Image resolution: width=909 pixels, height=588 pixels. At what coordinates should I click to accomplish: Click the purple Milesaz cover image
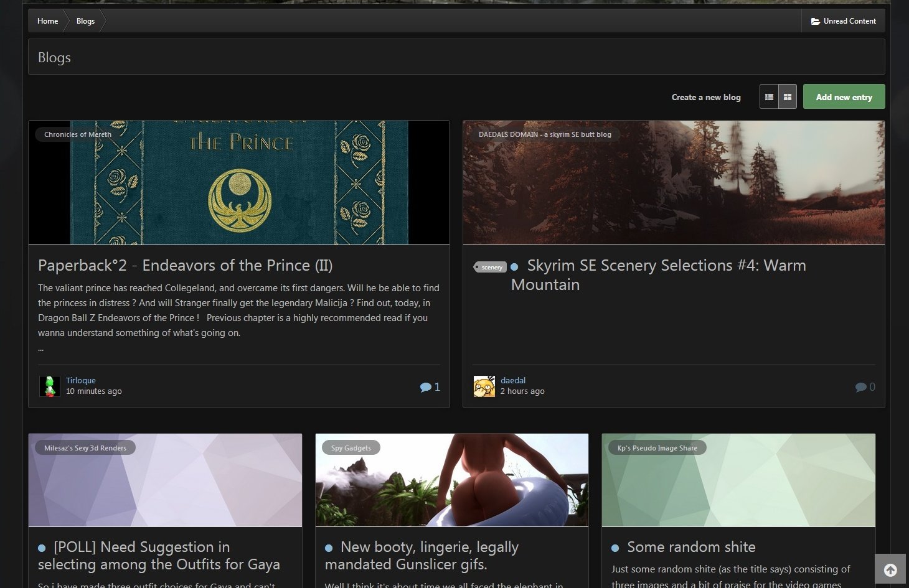(x=165, y=480)
